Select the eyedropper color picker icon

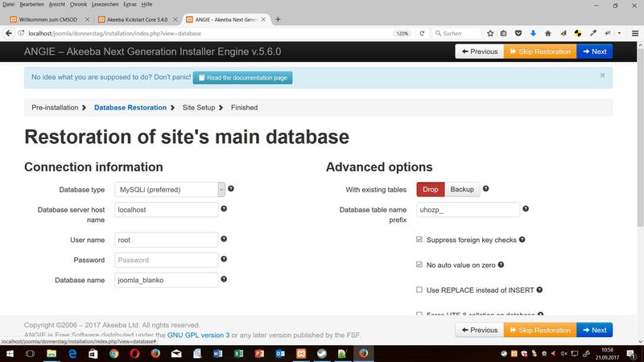pyautogui.click(x=593, y=33)
